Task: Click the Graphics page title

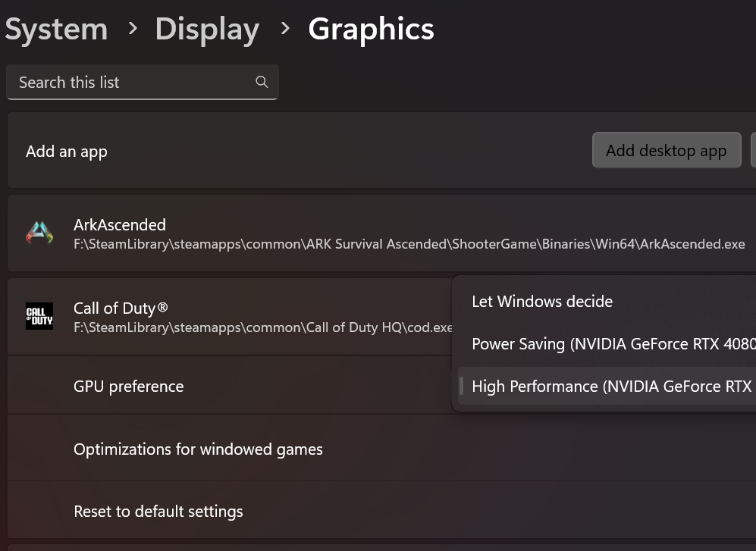Action: pos(371,30)
